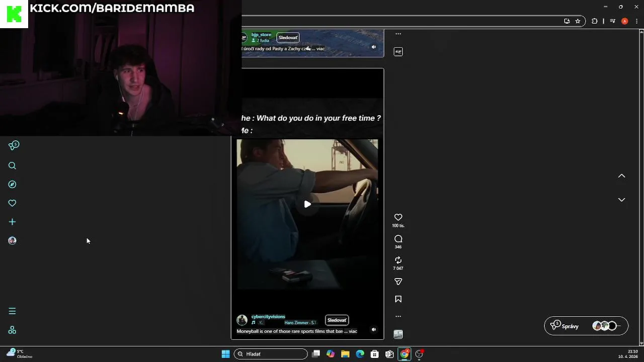Play the Moneyball reel video

(307, 204)
